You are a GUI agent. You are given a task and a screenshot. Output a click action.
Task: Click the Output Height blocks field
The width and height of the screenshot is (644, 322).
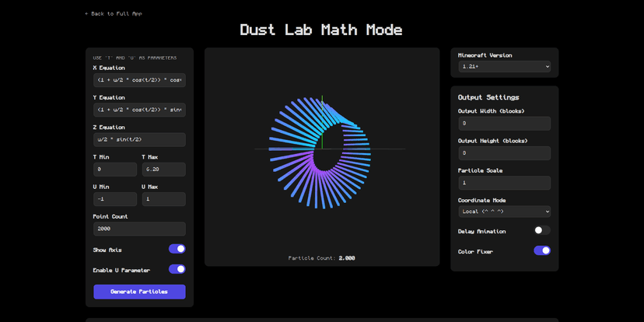tap(504, 153)
